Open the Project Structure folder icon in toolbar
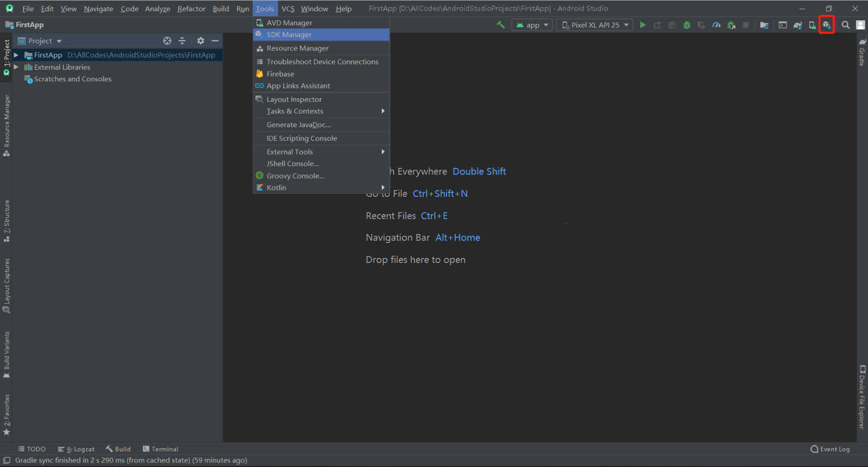The width and height of the screenshot is (868, 467). click(764, 25)
